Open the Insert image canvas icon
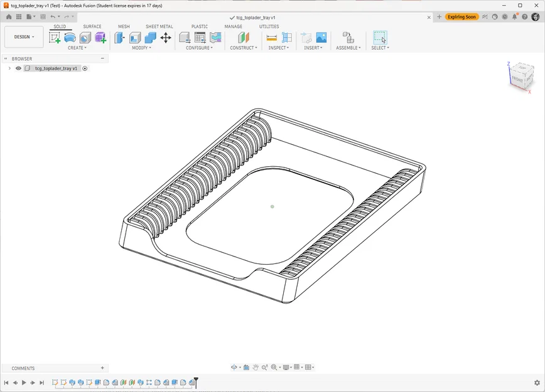 [321, 38]
